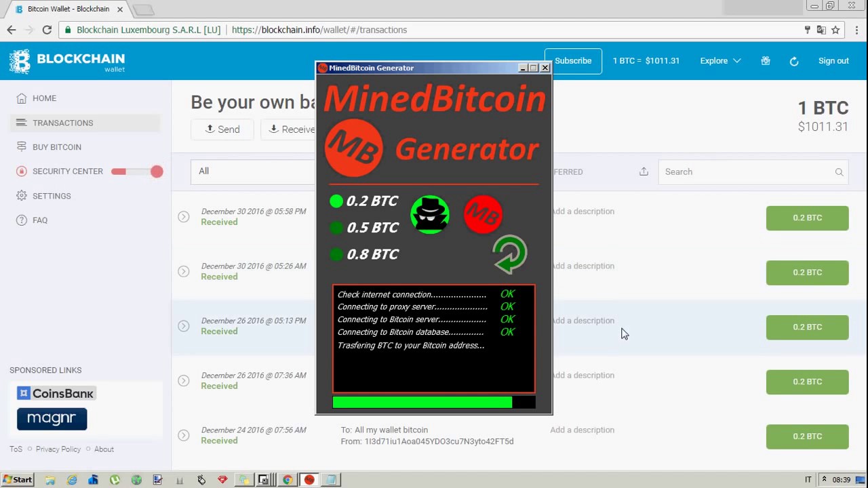
Task: Reload the page with browser refresh
Action: pos(47,30)
